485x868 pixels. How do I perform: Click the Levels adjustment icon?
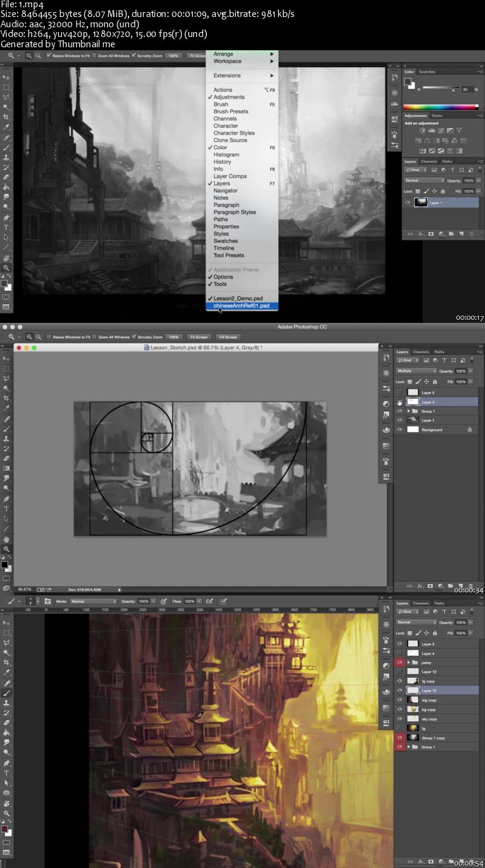432,130
